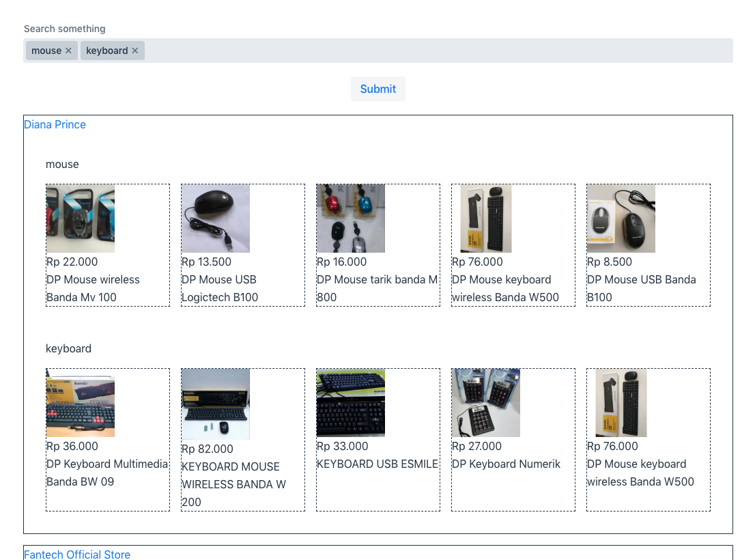Screen dimensions: 755x560
Task: Click the Rp 27.000 price
Action: [476, 447]
